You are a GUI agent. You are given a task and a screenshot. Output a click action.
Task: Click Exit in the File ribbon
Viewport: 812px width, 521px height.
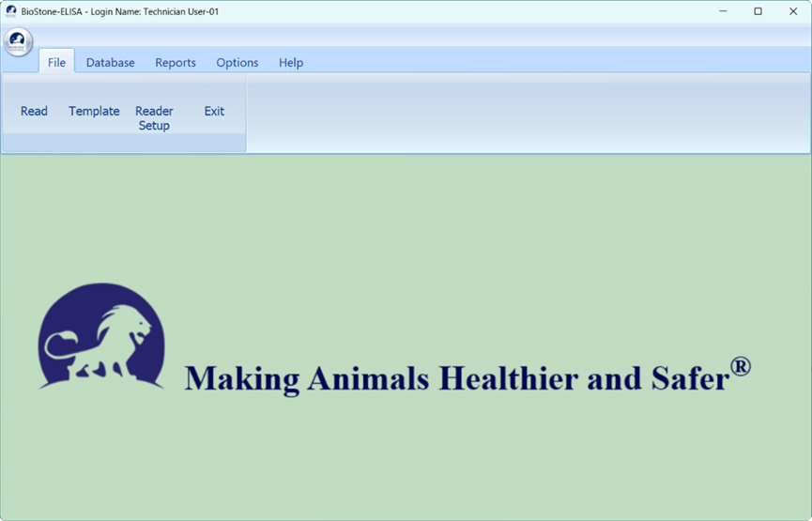click(x=214, y=111)
